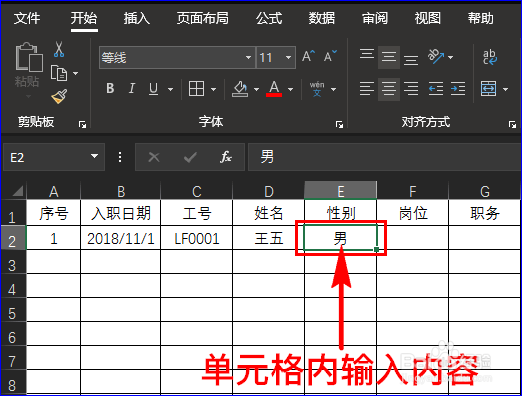Open text orientation dropdown arrow
Viewport: 522px width, 396px height.
point(451,57)
